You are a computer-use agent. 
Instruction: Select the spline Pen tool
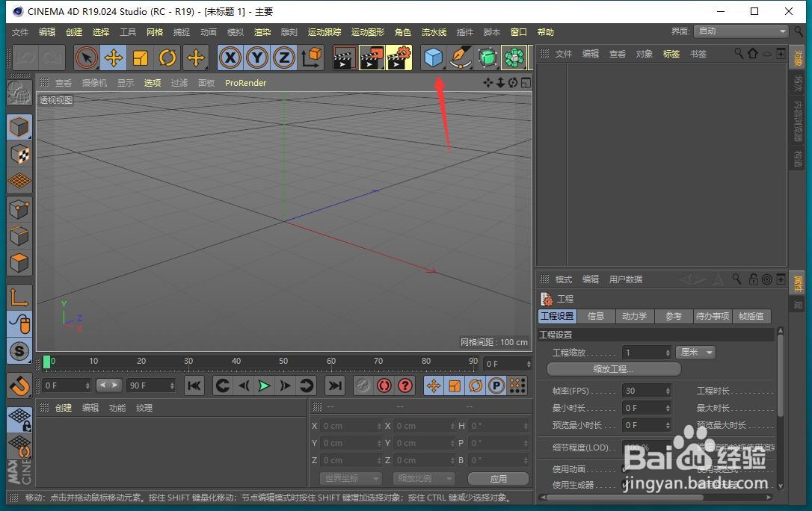coord(460,58)
